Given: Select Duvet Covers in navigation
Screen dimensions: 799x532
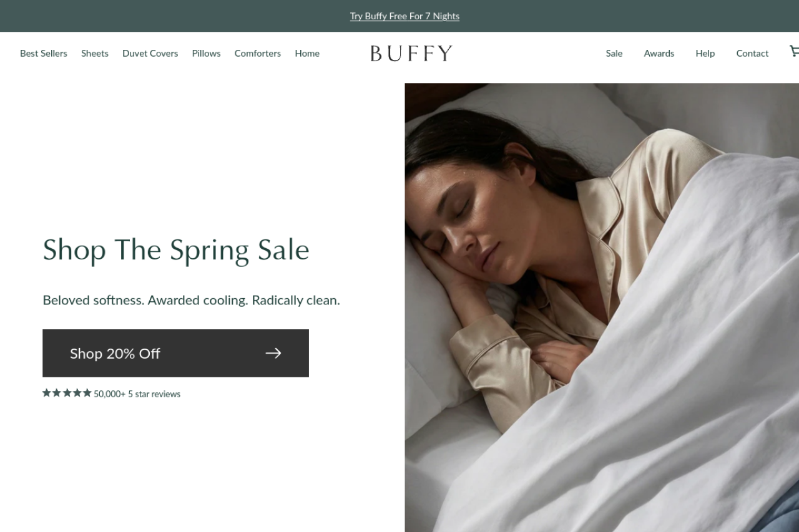Looking at the screenshot, I should coord(150,54).
